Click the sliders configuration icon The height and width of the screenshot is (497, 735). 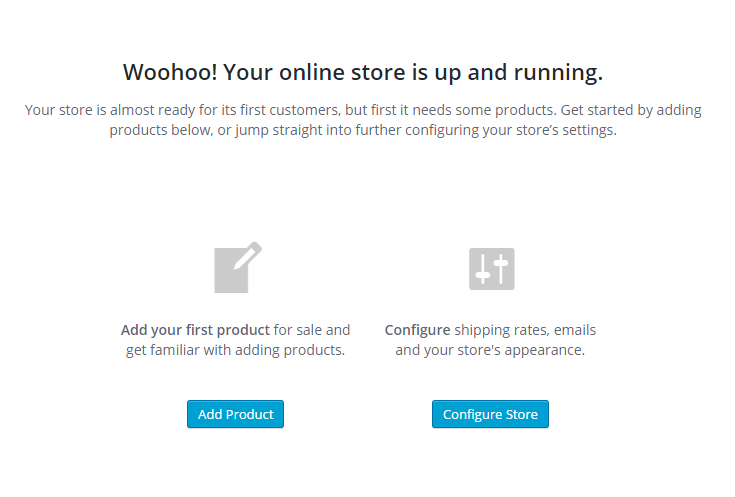tap(492, 269)
